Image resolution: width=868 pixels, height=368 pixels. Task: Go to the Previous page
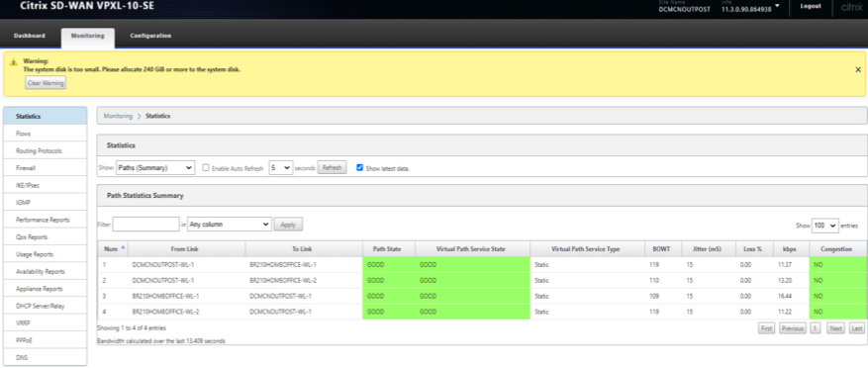[x=793, y=328]
